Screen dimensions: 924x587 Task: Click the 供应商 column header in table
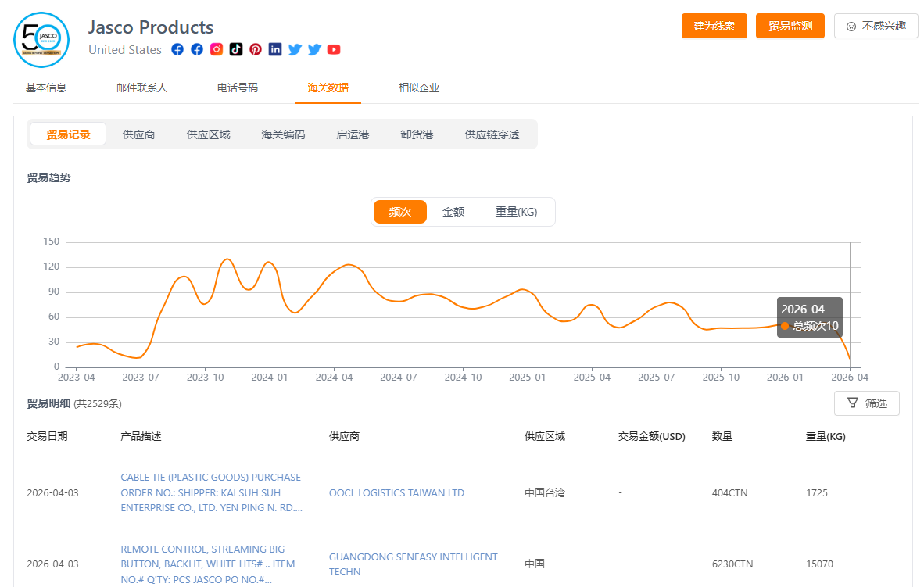[x=344, y=436]
